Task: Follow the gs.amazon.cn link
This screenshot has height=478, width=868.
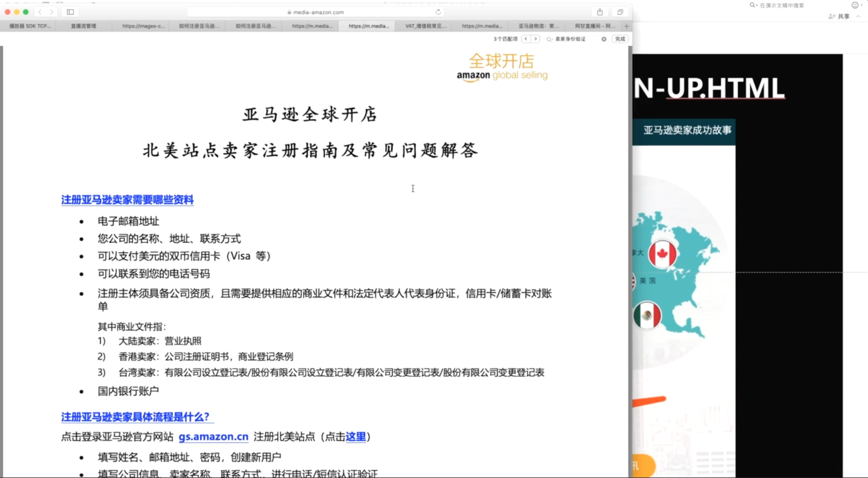Action: click(213, 437)
